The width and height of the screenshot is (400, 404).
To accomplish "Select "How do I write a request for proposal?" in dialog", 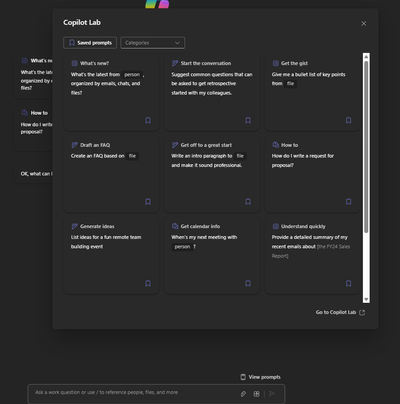I will pyautogui.click(x=302, y=160).
